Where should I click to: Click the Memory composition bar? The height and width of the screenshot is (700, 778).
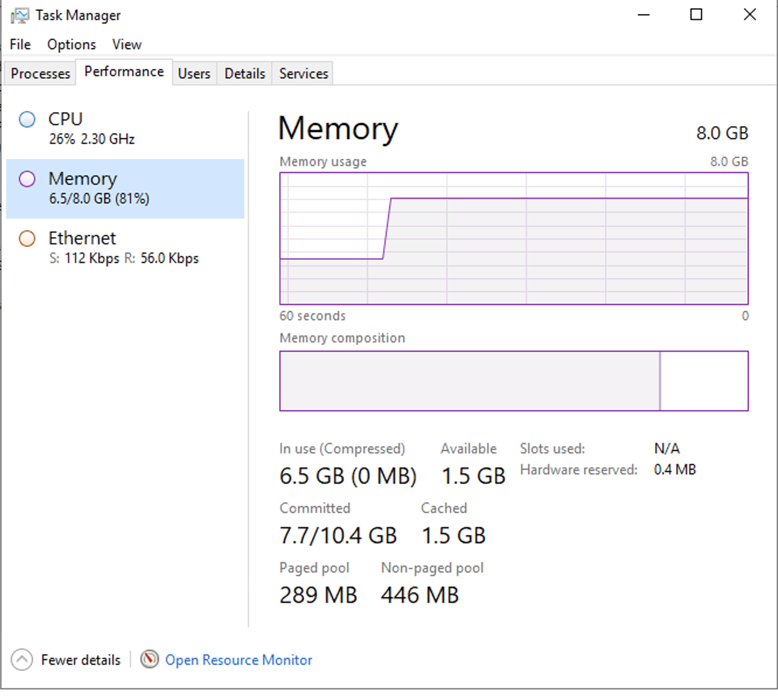coord(514,381)
